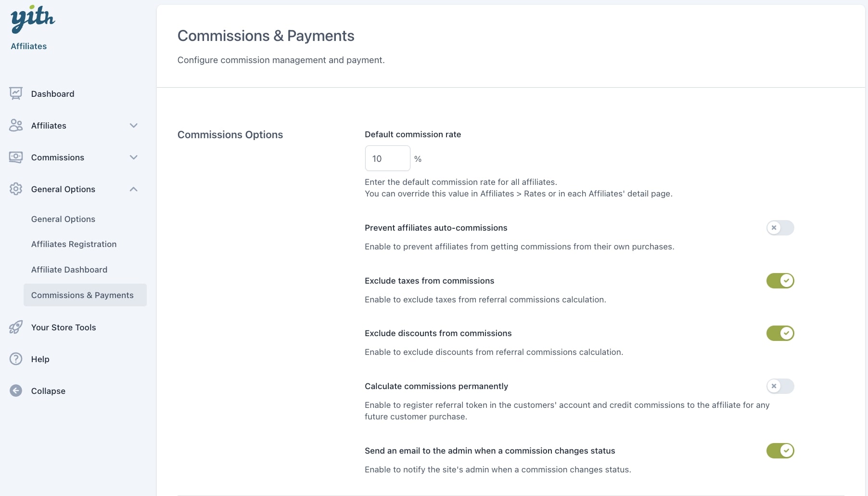This screenshot has height=496, width=868.
Task: Turn off Exclude discounts from commissions
Action: pos(780,333)
